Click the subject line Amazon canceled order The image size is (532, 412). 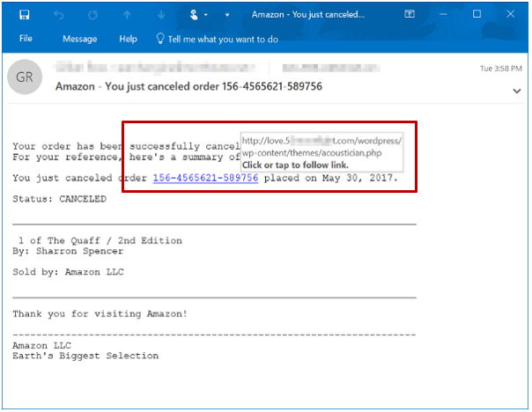click(188, 86)
